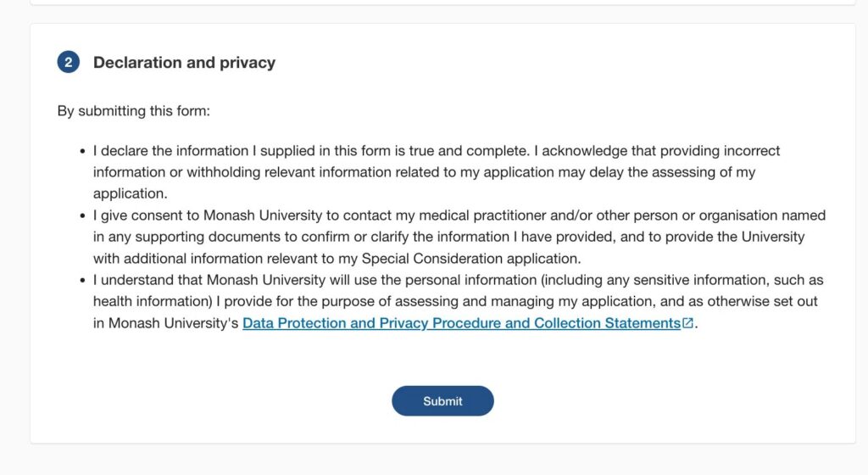Viewport: 868px width, 475px height.
Task: Click the 'By submitting this form:' text
Action: pos(134,110)
